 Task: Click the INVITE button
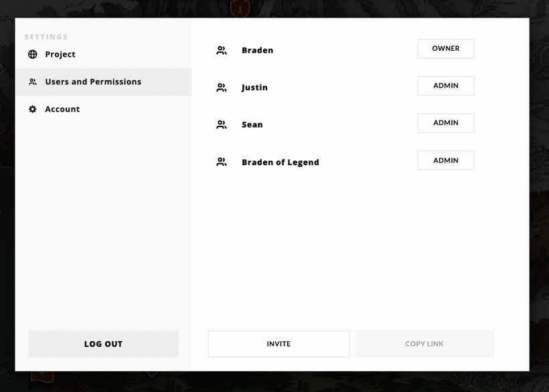[x=279, y=344]
